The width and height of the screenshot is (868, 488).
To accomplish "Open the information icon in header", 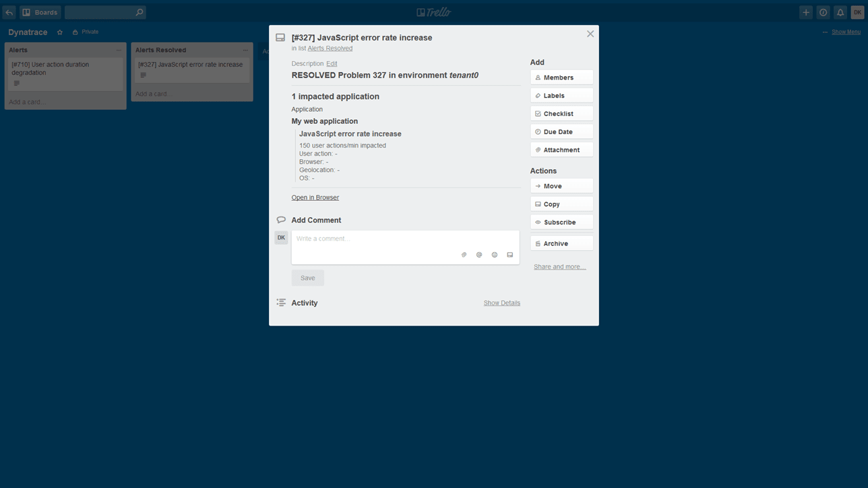I will pyautogui.click(x=823, y=12).
